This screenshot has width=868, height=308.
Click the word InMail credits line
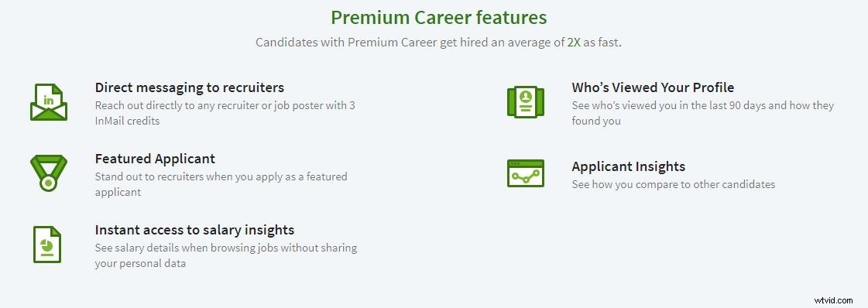coord(127,121)
